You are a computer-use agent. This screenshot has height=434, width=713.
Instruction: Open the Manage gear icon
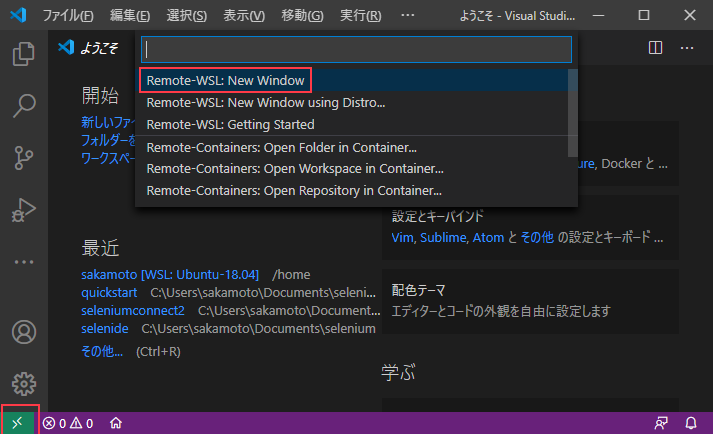[24, 384]
